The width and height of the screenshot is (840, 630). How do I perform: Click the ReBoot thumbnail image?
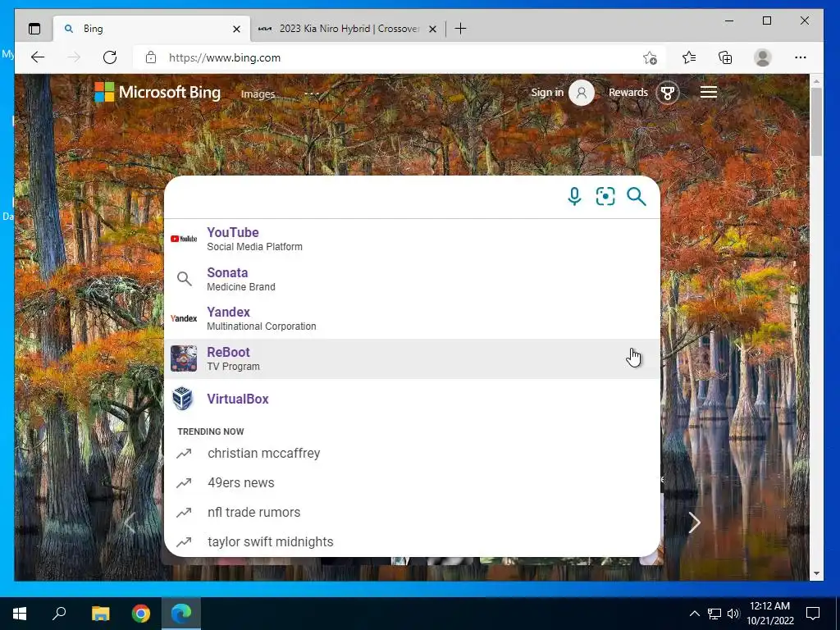click(x=184, y=358)
